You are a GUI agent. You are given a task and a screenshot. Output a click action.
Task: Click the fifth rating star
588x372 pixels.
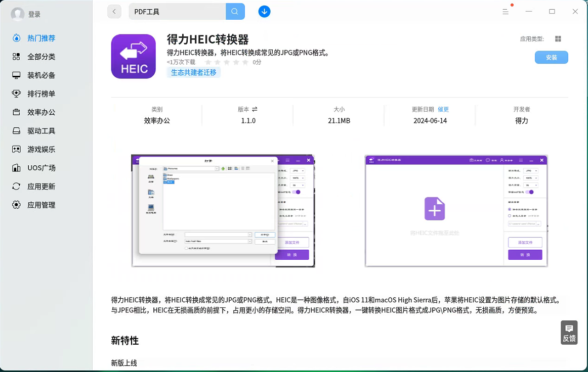tap(245, 62)
